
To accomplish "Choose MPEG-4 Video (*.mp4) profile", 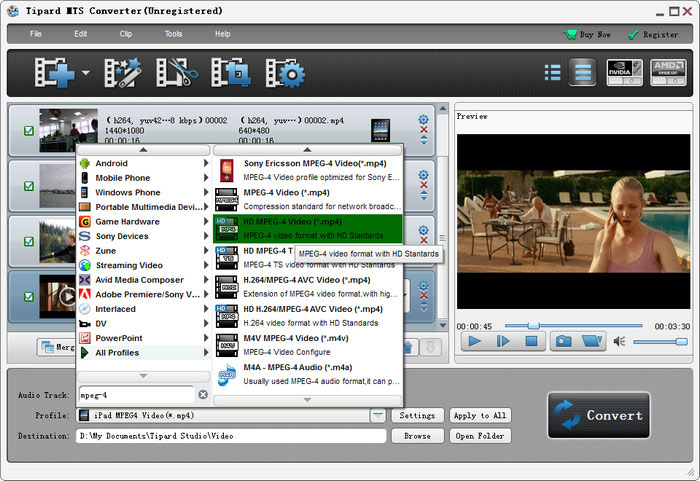I will [308, 199].
